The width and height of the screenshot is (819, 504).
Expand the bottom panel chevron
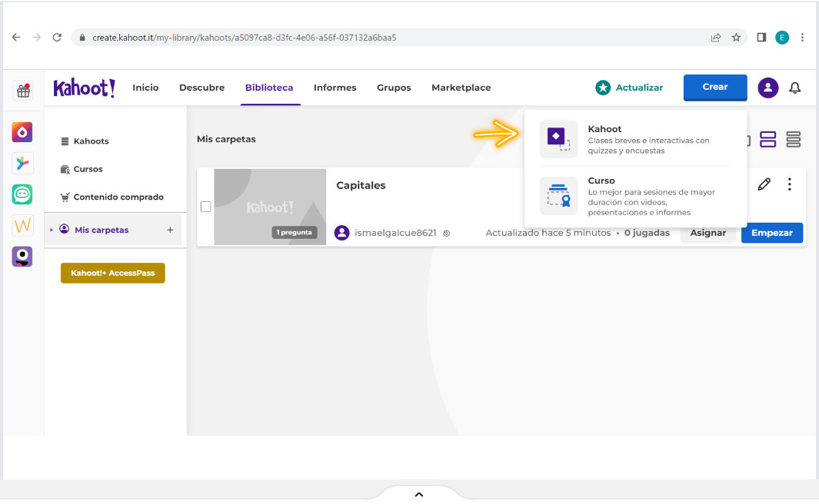(419, 494)
